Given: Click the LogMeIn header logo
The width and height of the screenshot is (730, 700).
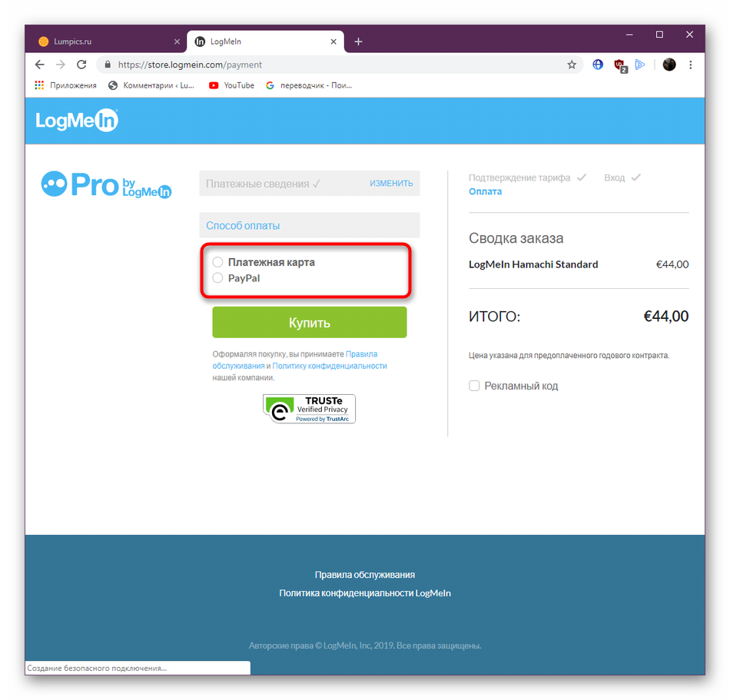Looking at the screenshot, I should 77,121.
